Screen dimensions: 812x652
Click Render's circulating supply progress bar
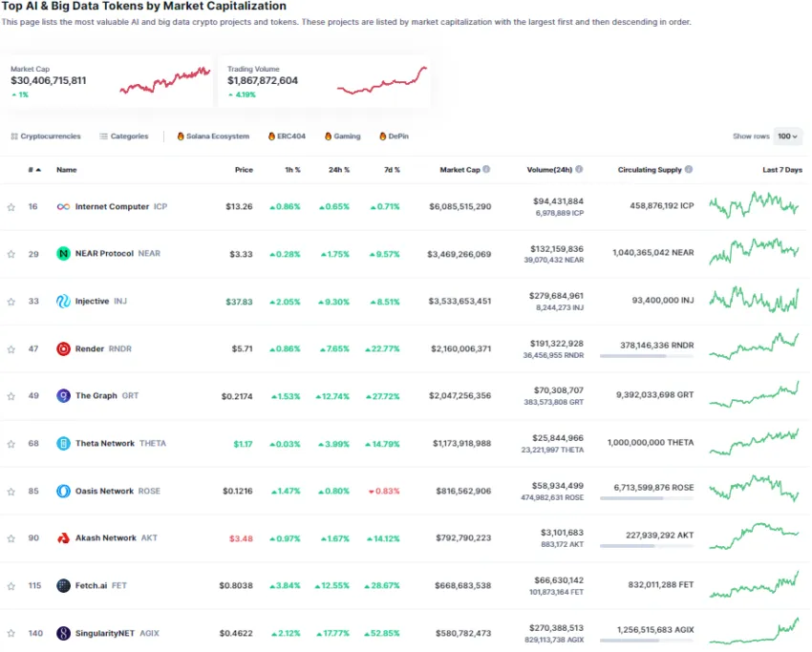coord(647,356)
